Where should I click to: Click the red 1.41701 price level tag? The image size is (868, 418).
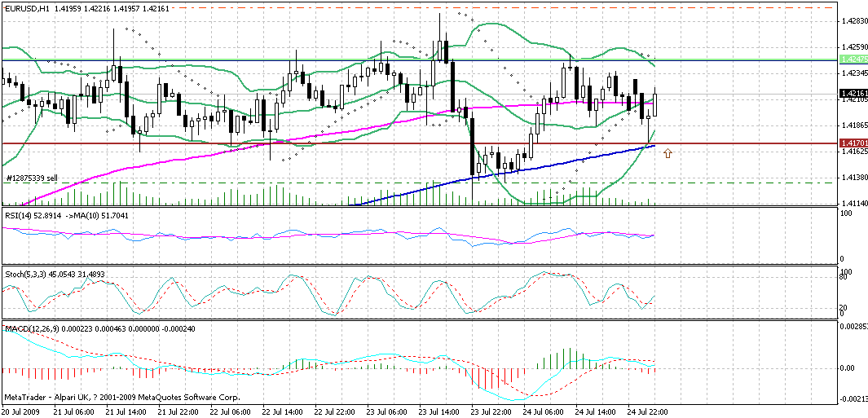tap(853, 143)
